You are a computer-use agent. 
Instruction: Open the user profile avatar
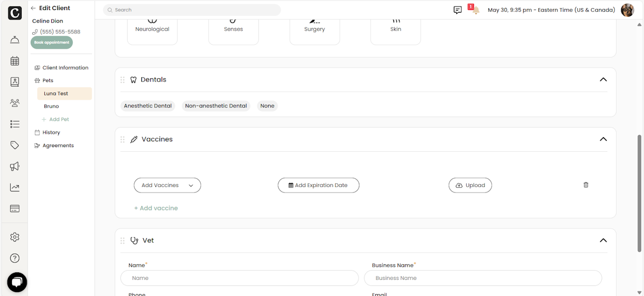[627, 10]
